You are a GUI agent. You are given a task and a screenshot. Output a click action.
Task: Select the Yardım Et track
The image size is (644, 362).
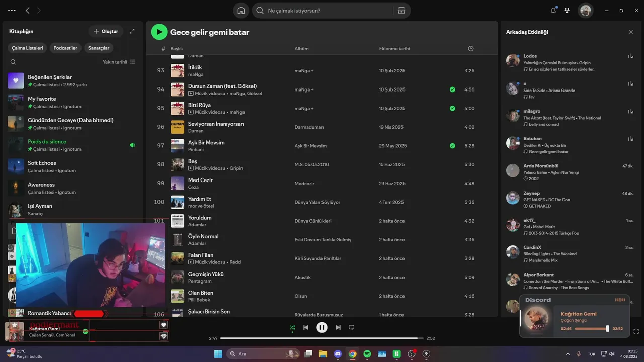(x=199, y=199)
